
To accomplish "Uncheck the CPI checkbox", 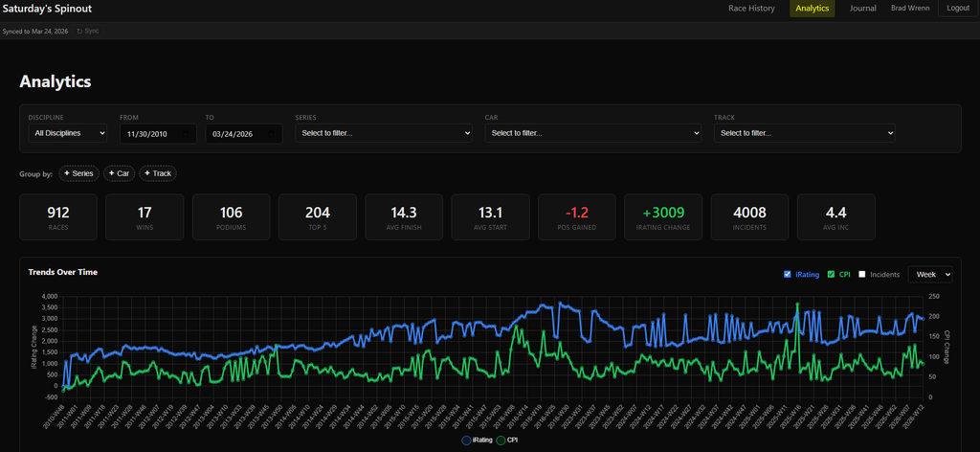I will 830,275.
